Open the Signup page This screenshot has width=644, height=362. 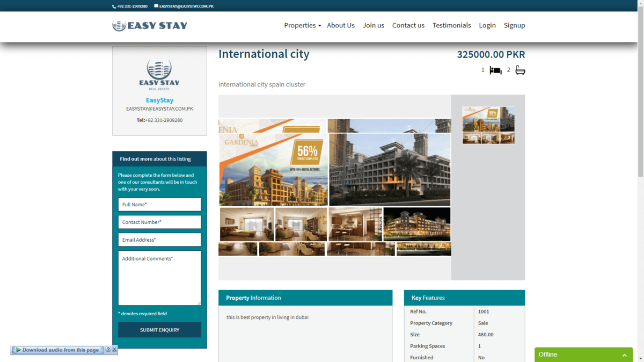click(x=514, y=25)
